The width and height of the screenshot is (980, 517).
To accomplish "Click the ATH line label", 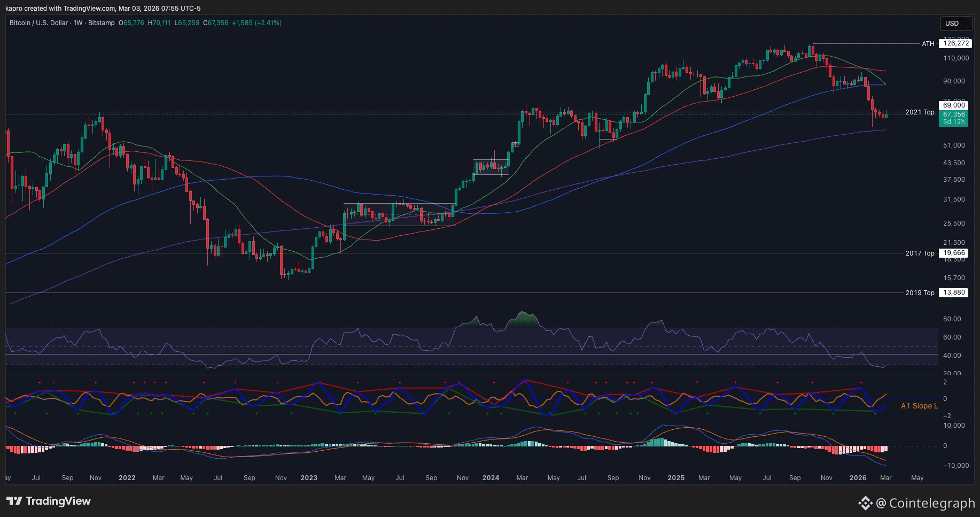I will (928, 44).
